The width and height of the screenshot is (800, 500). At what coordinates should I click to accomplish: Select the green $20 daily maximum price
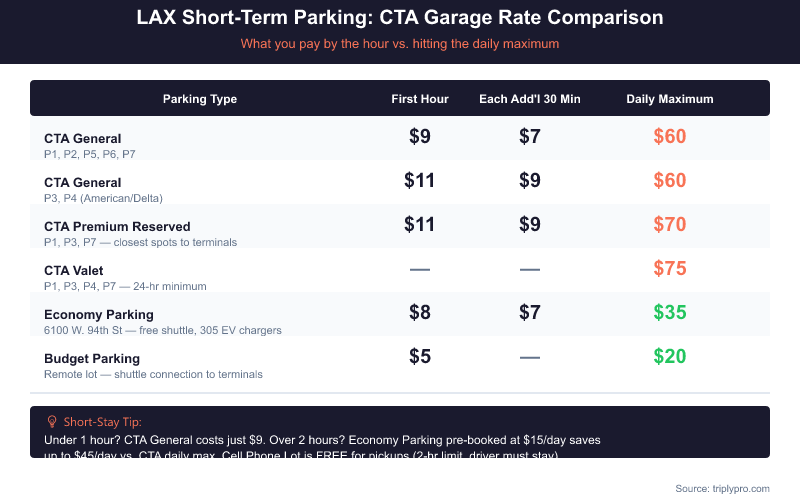[670, 356]
